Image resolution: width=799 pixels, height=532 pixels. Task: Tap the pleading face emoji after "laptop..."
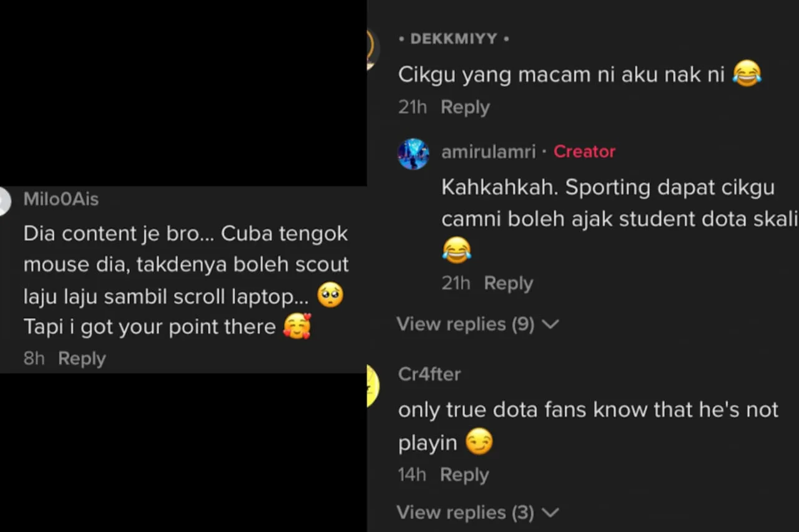click(330, 296)
